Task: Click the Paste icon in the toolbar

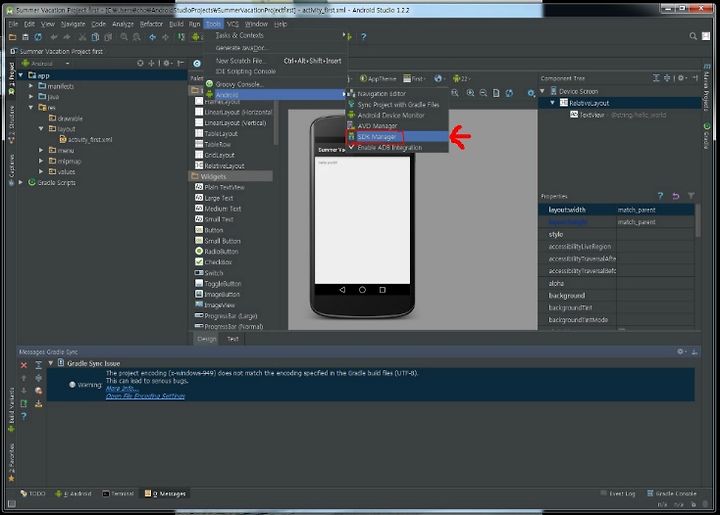Action: point(108,37)
